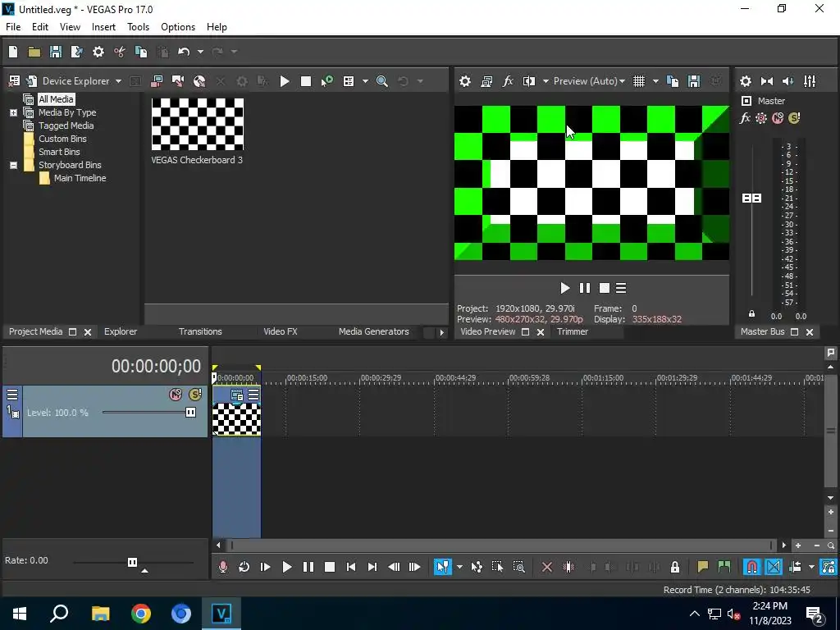Mute video track 1

[176, 395]
